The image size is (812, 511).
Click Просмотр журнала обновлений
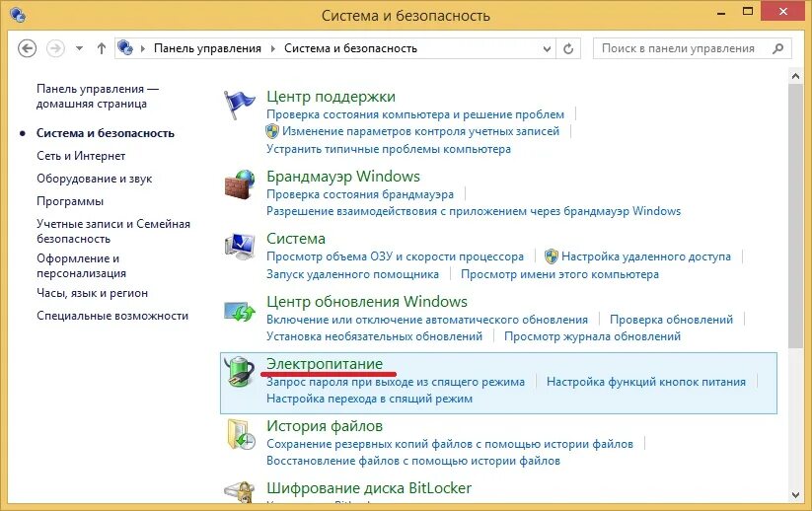pyautogui.click(x=592, y=336)
